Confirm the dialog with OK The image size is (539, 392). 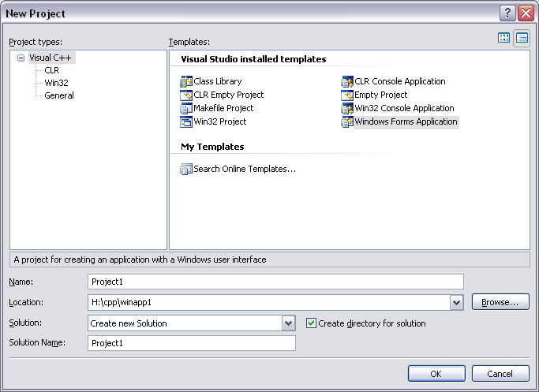point(436,373)
